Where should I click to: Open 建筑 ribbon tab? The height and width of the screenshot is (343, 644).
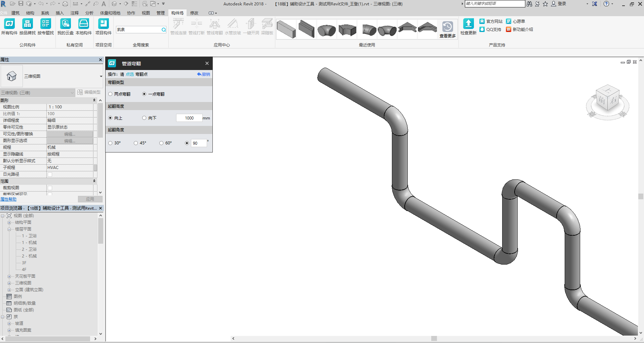(15, 13)
